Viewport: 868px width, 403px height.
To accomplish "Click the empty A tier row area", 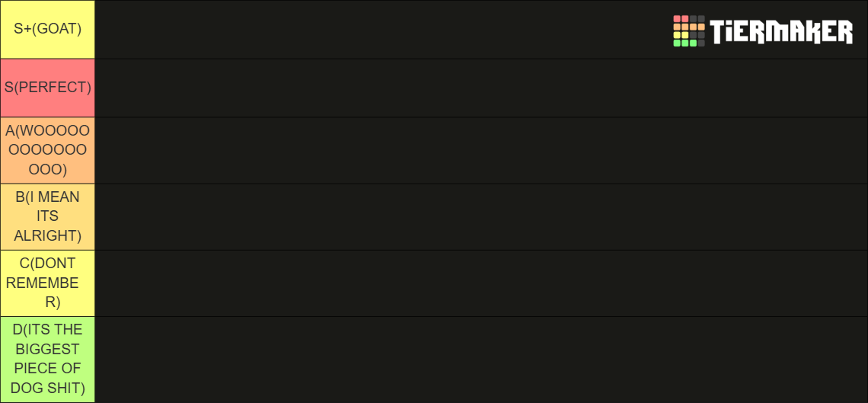I will coord(481,151).
